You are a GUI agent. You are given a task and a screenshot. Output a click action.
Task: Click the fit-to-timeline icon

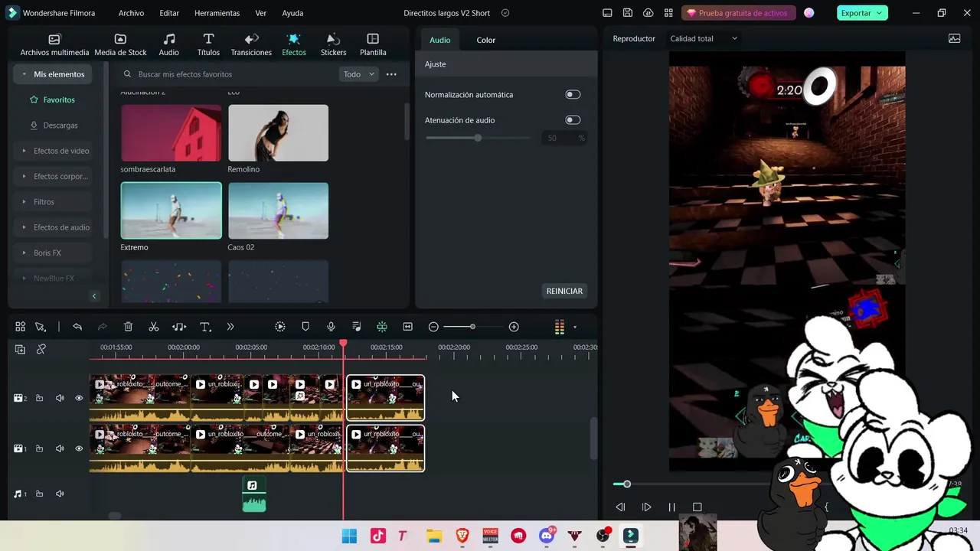pyautogui.click(x=407, y=327)
